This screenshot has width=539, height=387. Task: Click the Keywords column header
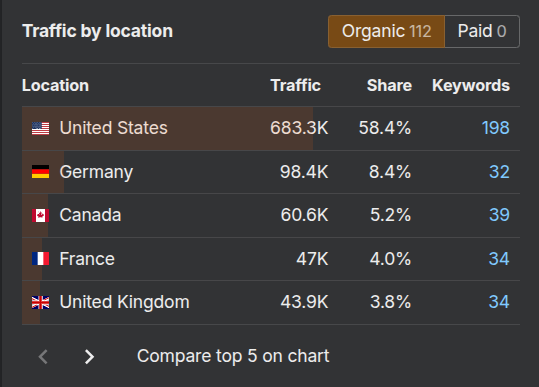coord(471,86)
